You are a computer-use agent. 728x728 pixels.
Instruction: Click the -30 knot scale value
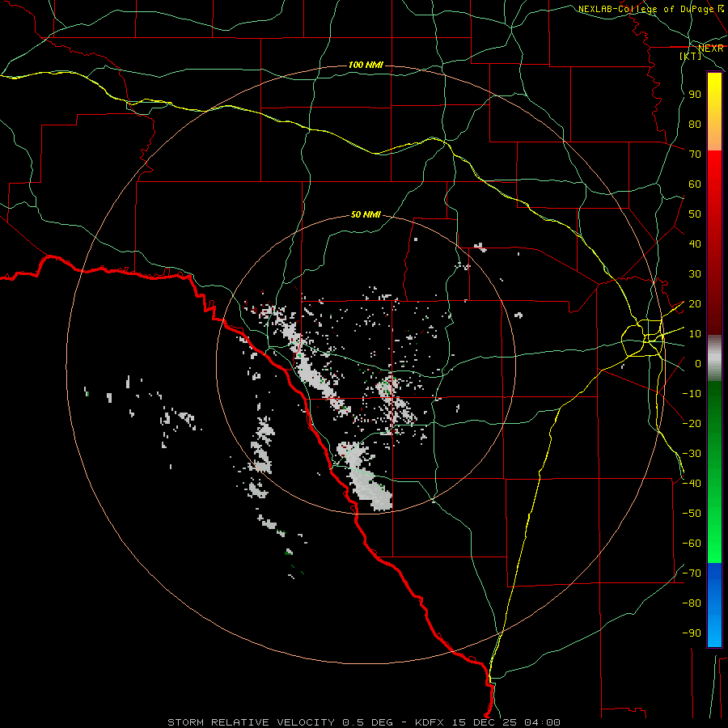click(692, 454)
